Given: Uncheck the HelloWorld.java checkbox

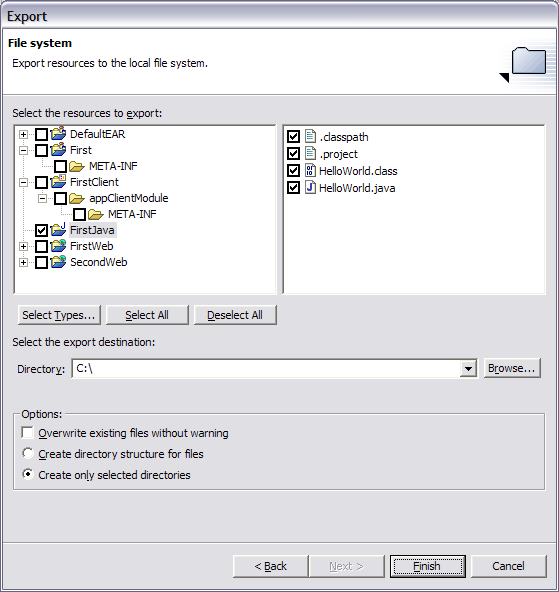Looking at the screenshot, I should coord(293,187).
